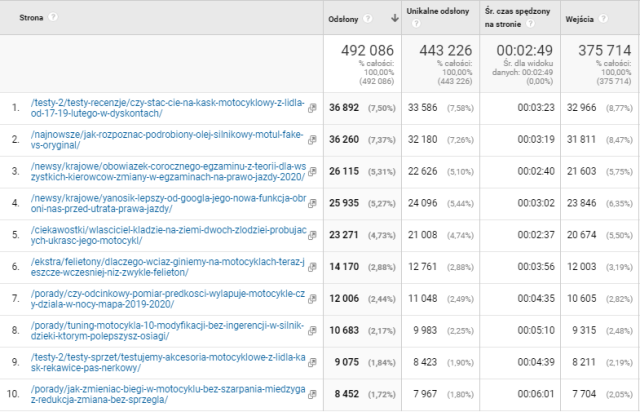Open wlasciciel-kladzie-na-ziemi ciekawostki link

[x=168, y=235]
